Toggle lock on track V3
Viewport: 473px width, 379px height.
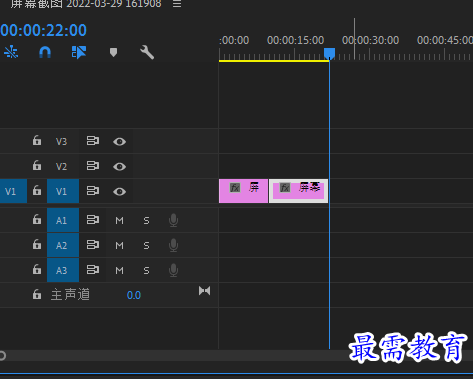click(37, 141)
